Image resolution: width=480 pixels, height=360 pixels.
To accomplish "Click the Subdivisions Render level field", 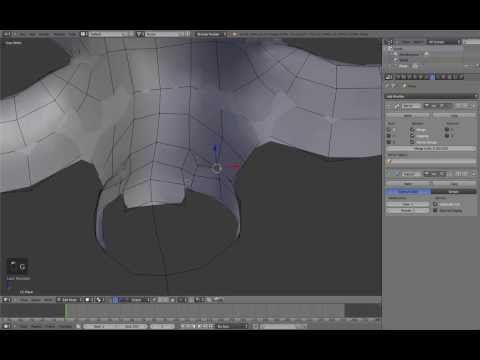I will point(407,210).
